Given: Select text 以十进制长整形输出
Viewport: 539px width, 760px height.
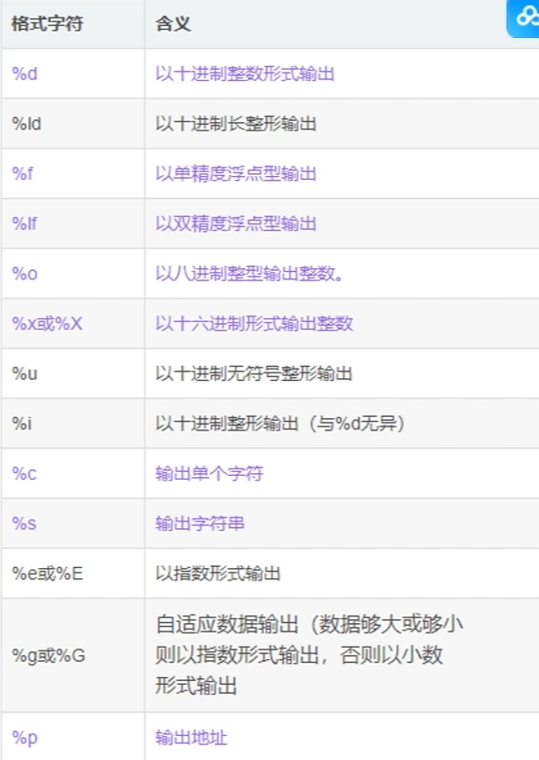Looking at the screenshot, I should click(236, 124).
